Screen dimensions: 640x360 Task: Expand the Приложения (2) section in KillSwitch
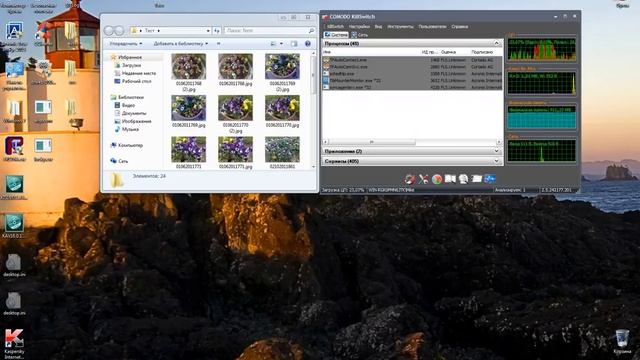click(x=496, y=151)
